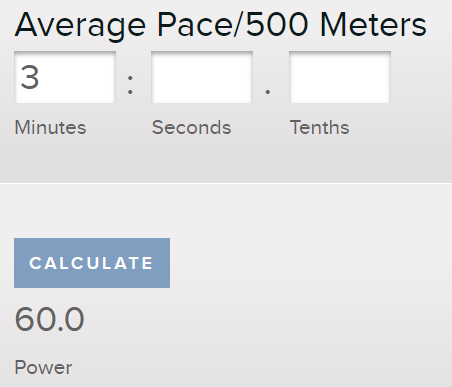The height and width of the screenshot is (387, 452).
Task: Click the blue CALCULATE button
Action: [92, 263]
